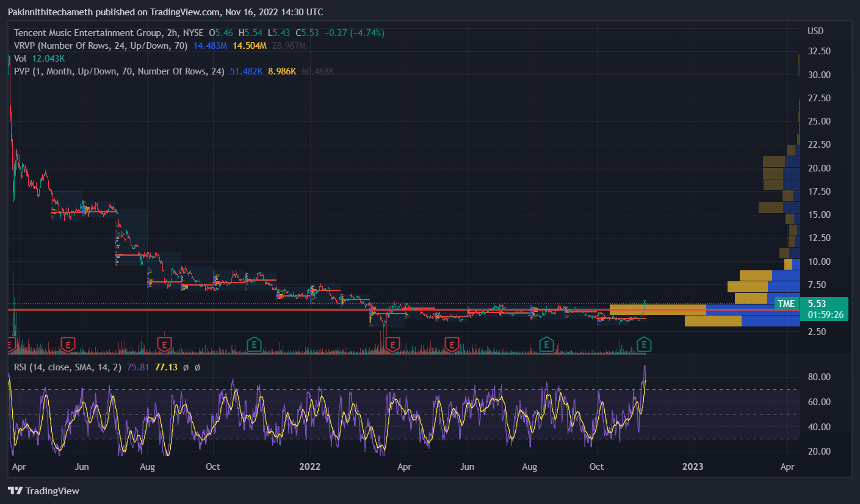Click the blue VRVP value 14.483M
Viewport: 860px width, 504px height.
point(211,45)
